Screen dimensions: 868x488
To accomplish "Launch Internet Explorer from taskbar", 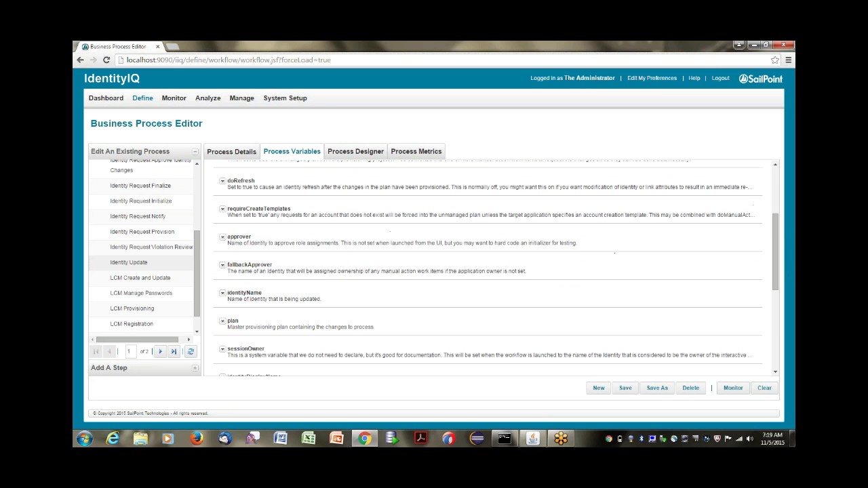I will pos(113,439).
